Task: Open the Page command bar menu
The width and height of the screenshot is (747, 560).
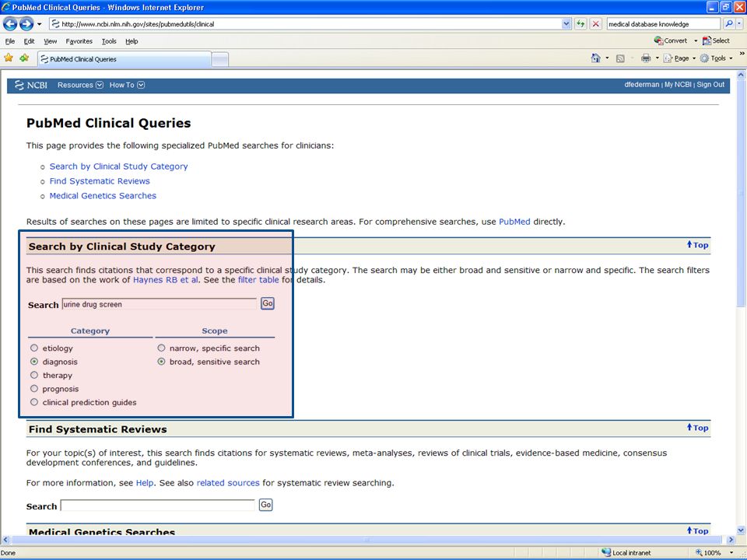Action: 679,58
